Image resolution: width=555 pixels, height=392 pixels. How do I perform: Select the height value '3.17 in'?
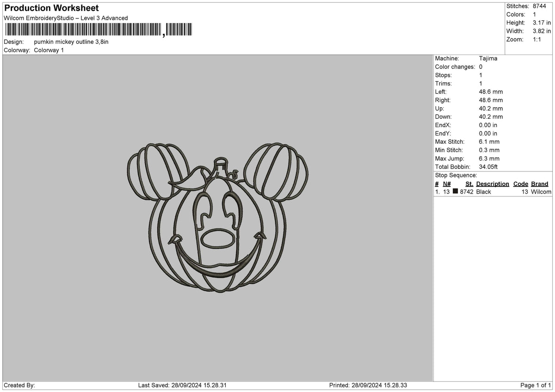pyautogui.click(x=542, y=23)
